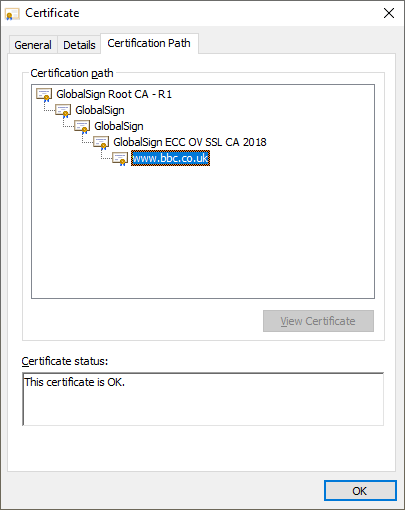405x510 pixels.
Task: Click the www.bbc.co.uk certificate icon
Action: click(x=120, y=159)
